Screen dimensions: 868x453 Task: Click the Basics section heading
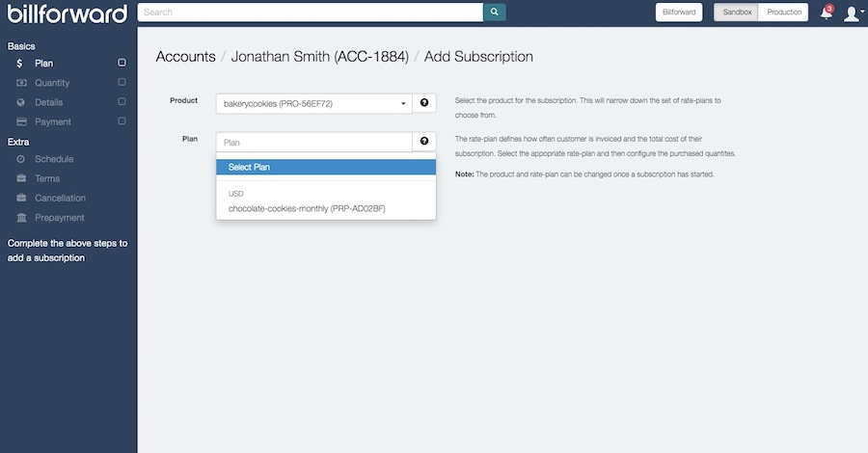(21, 46)
